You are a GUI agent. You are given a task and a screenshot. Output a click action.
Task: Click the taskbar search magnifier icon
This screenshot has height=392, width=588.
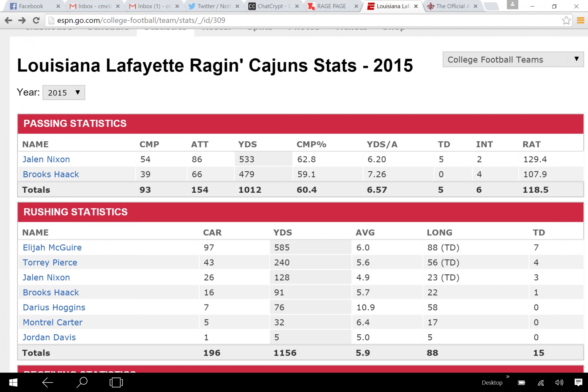point(82,382)
